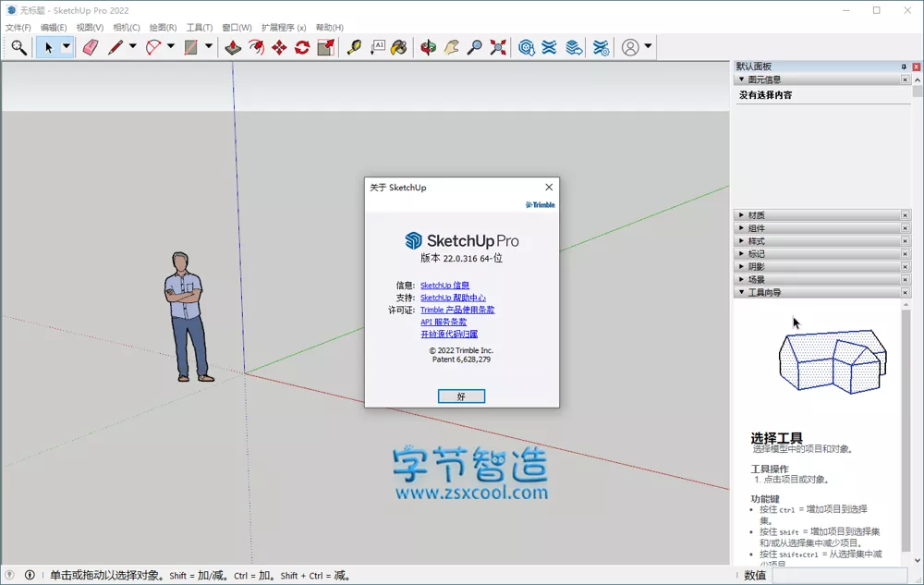Activate the Orbit tool
Viewport: 924px width, 585px height.
tap(429, 47)
